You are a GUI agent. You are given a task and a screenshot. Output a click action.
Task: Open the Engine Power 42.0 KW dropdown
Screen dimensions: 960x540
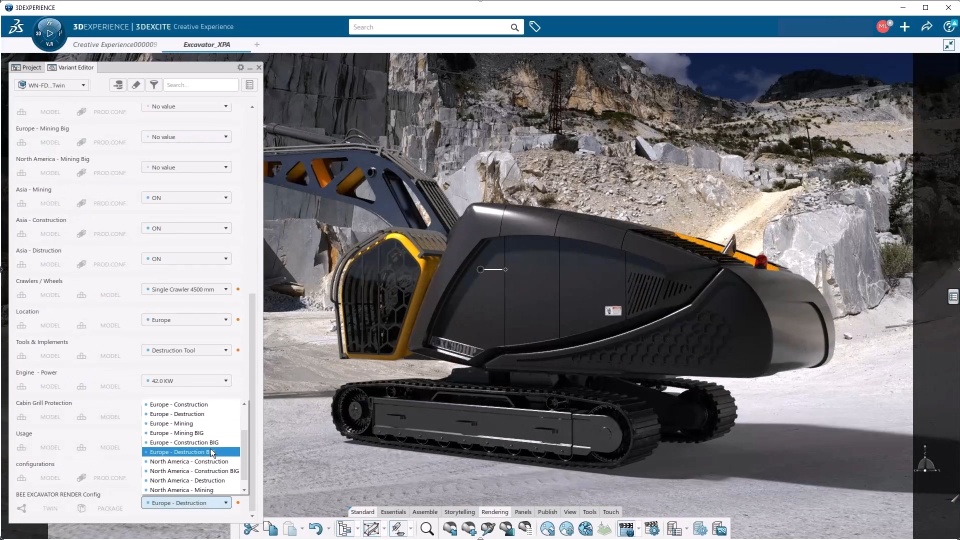(x=186, y=381)
